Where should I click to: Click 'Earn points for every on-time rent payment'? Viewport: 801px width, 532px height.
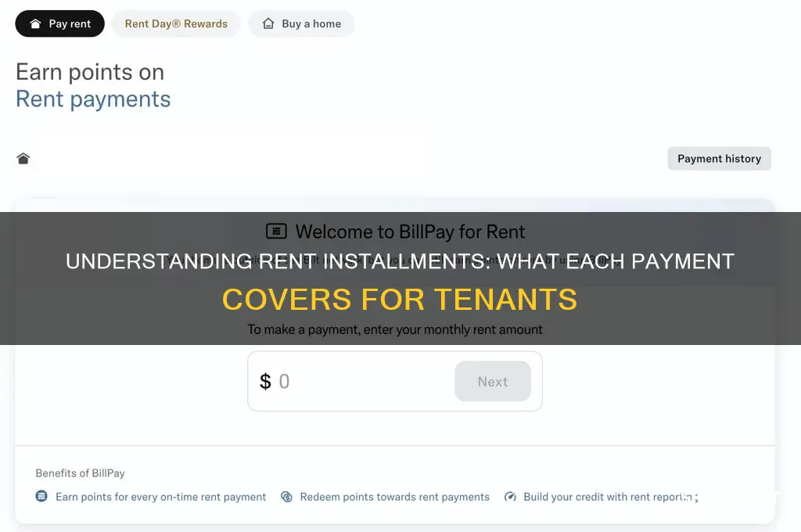[x=161, y=497]
